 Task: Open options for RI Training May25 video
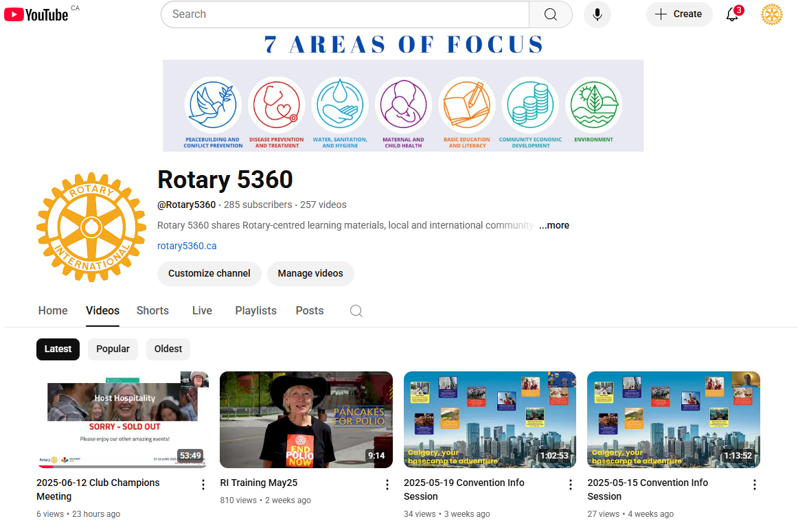click(x=387, y=485)
